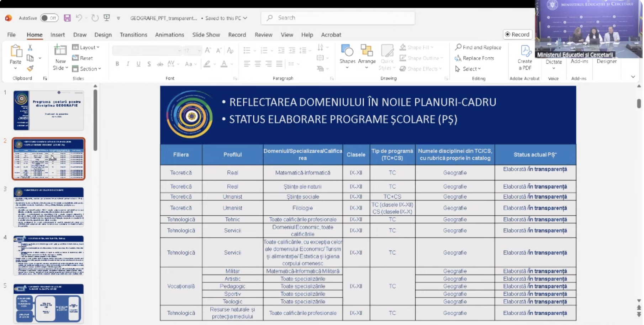Open the font color picker
This screenshot has width=644, height=325.
point(232,64)
